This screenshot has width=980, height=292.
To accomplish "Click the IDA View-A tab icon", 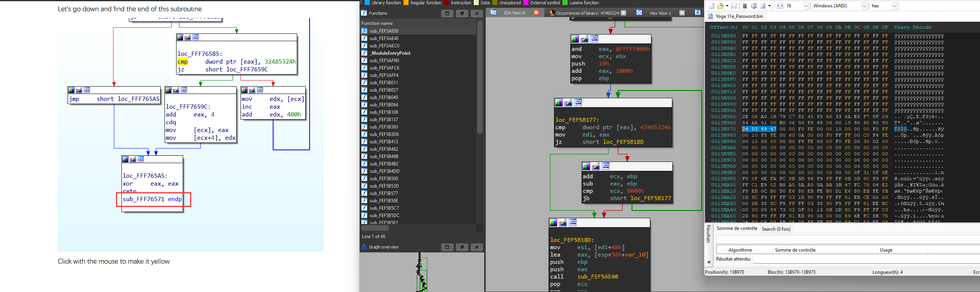I will (x=493, y=13).
